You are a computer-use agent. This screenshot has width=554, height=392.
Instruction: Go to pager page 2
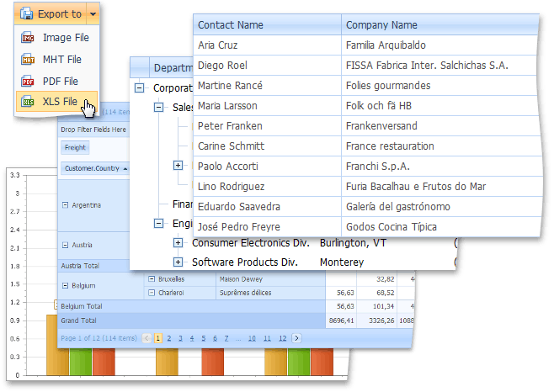click(169, 338)
